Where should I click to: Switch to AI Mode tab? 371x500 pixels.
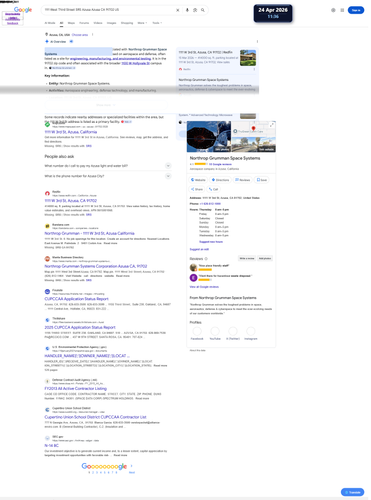coord(50,23)
